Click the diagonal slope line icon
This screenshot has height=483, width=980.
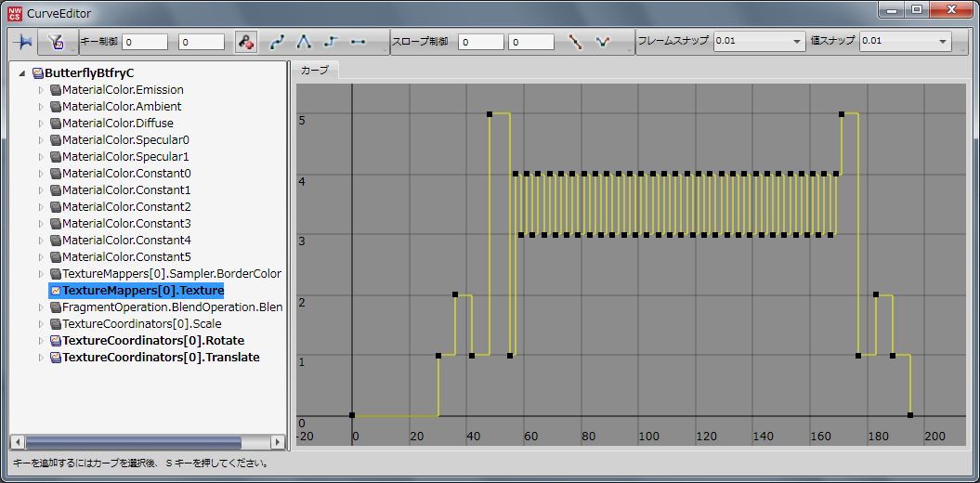click(x=576, y=42)
